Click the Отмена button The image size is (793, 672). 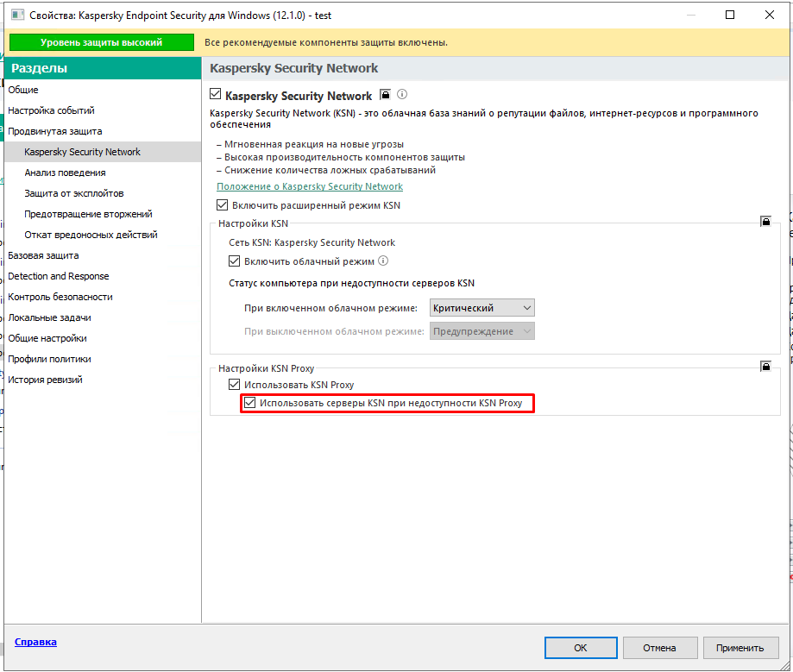[659, 648]
